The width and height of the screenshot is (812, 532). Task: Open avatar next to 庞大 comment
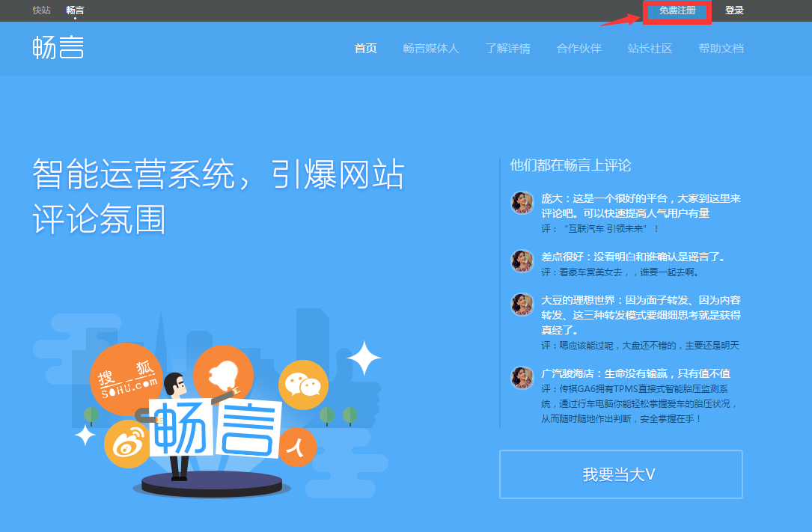(522, 203)
